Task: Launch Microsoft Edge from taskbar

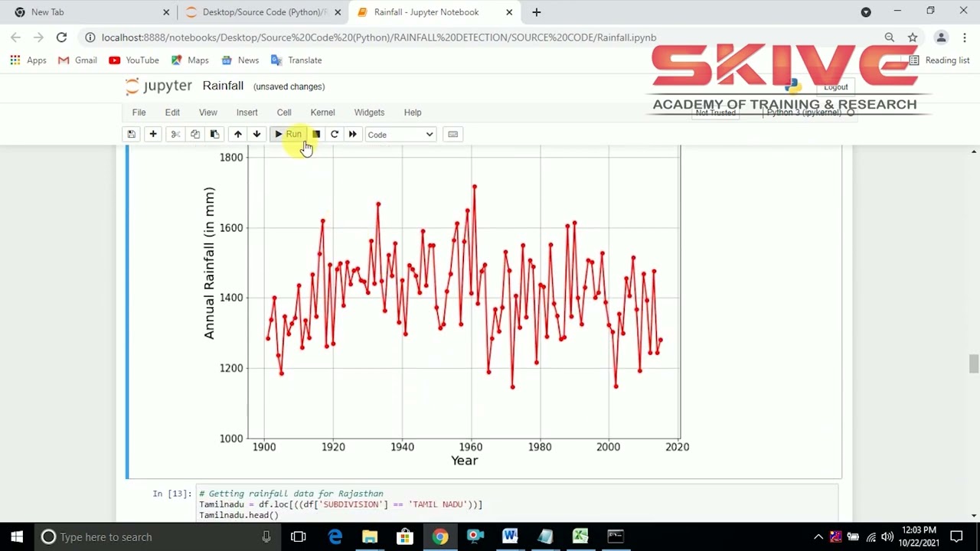Action: (335, 537)
